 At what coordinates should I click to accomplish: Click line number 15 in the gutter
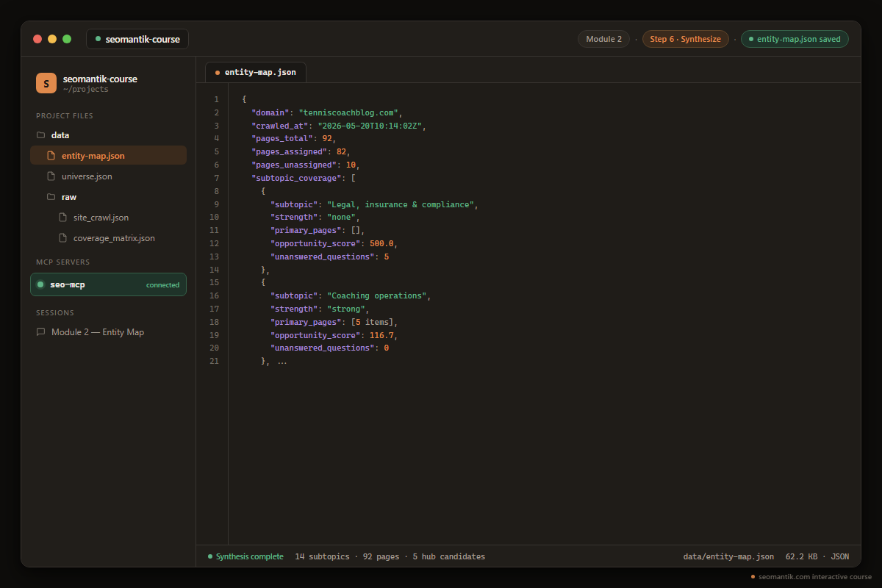214,282
